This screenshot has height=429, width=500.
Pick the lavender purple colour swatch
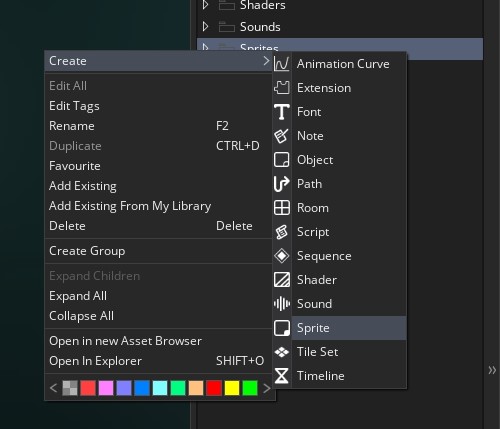click(x=124, y=388)
